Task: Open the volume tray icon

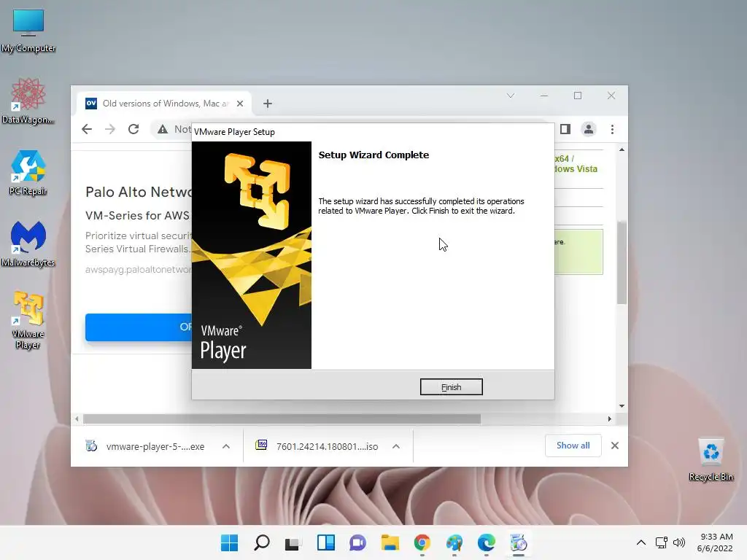Action: [679, 542]
